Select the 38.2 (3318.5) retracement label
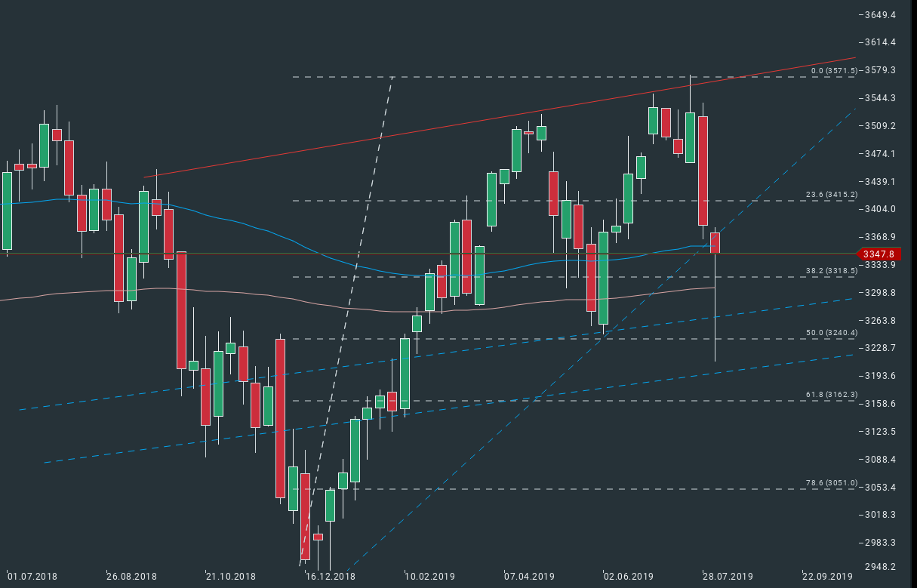Screen dimensions: 917x588 (x=832, y=270)
